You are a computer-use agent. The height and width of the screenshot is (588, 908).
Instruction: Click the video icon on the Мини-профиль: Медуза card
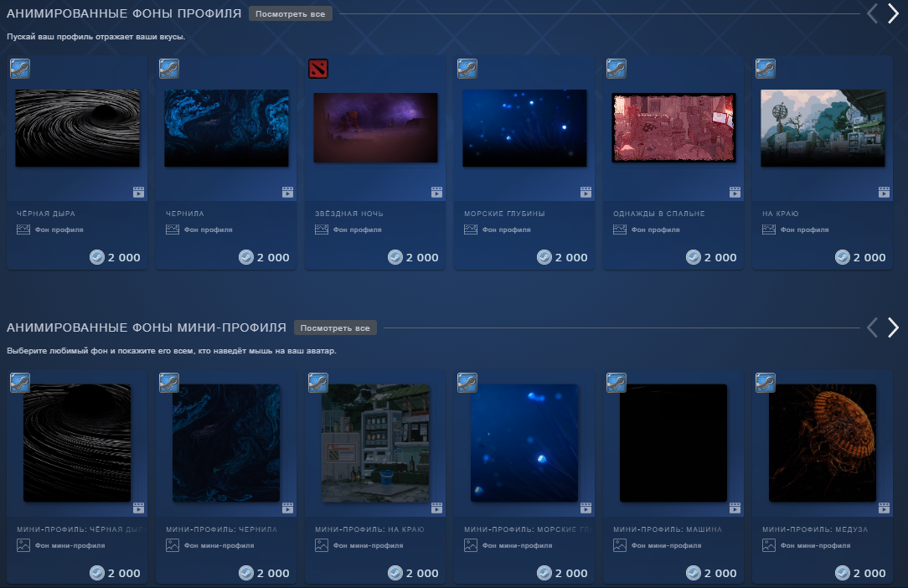pos(885,508)
